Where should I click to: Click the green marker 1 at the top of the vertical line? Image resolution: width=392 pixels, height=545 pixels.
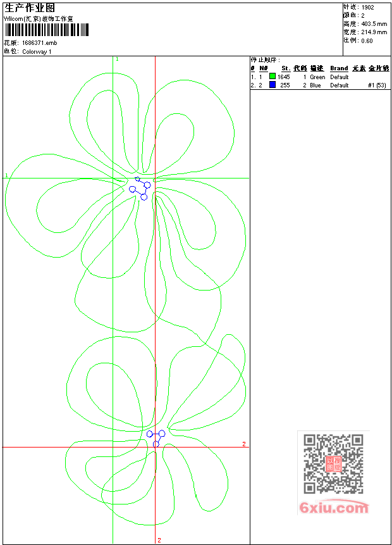tap(117, 59)
